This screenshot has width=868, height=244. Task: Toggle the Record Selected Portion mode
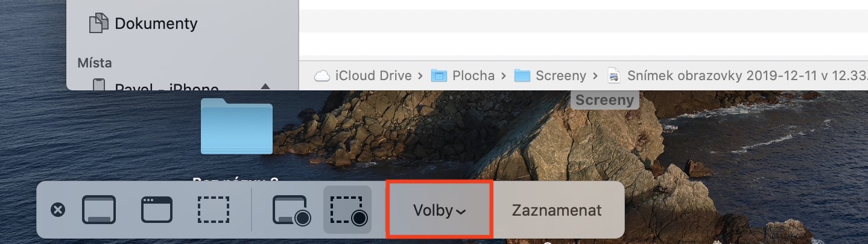click(348, 210)
